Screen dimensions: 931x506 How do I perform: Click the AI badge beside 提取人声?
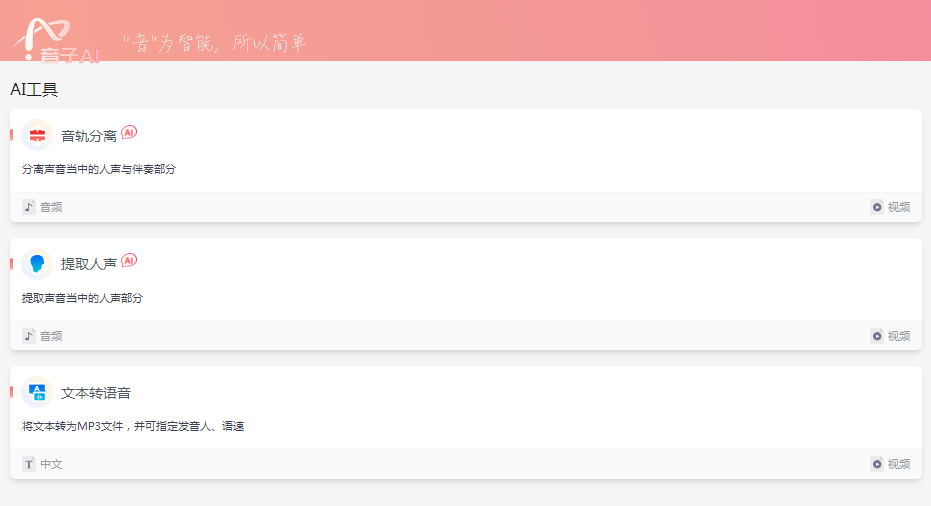point(129,260)
